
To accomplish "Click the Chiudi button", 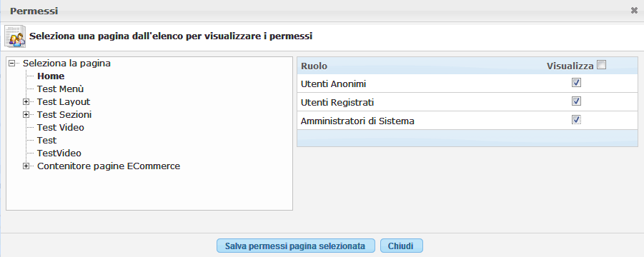I will coord(401,246).
